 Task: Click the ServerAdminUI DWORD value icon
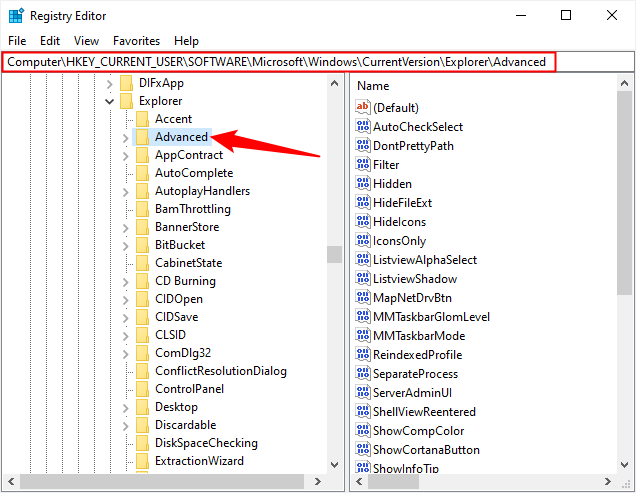363,392
